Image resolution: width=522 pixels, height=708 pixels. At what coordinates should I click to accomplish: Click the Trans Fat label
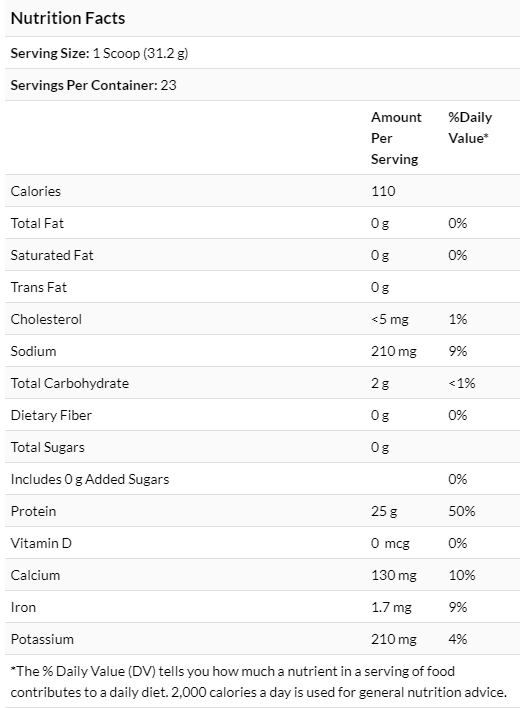(x=38, y=287)
